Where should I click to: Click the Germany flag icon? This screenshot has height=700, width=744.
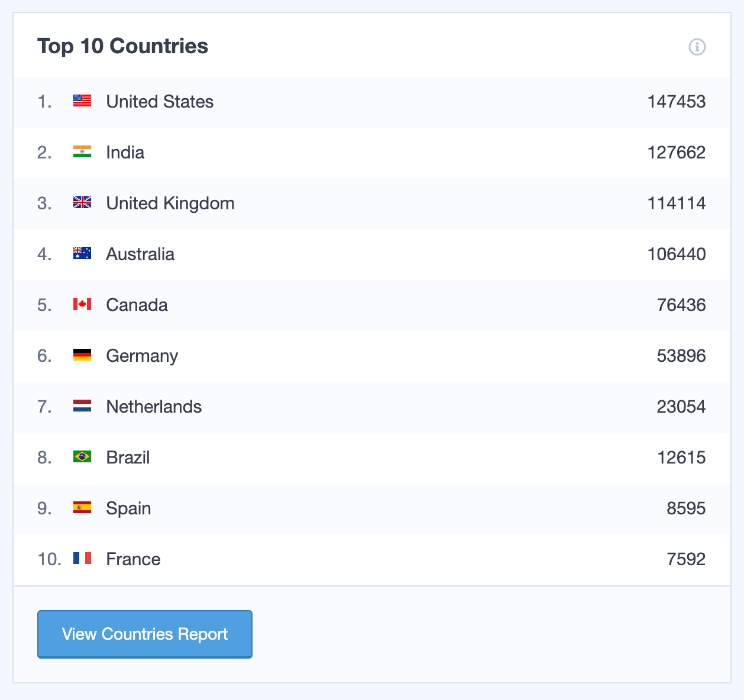(x=82, y=355)
